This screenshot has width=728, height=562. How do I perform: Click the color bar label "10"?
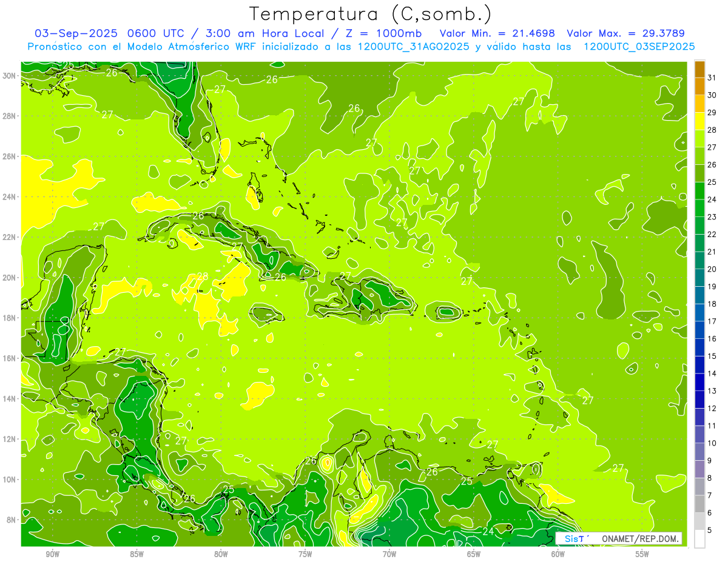(x=712, y=443)
